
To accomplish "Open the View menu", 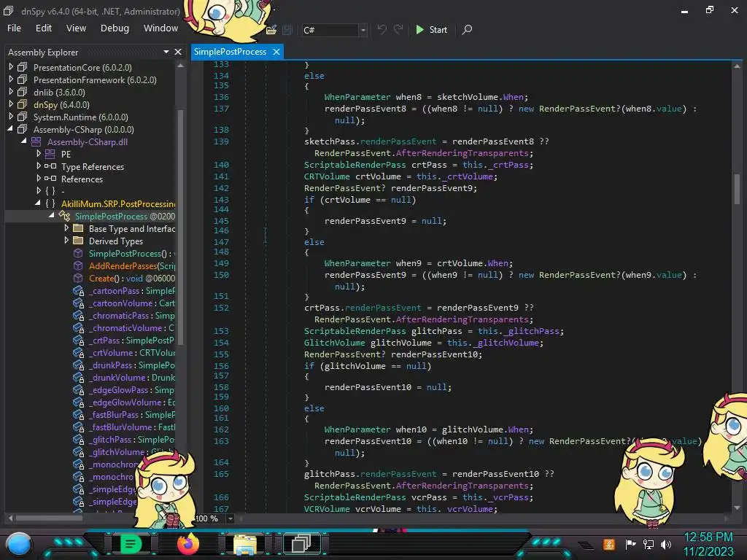I will point(76,28).
